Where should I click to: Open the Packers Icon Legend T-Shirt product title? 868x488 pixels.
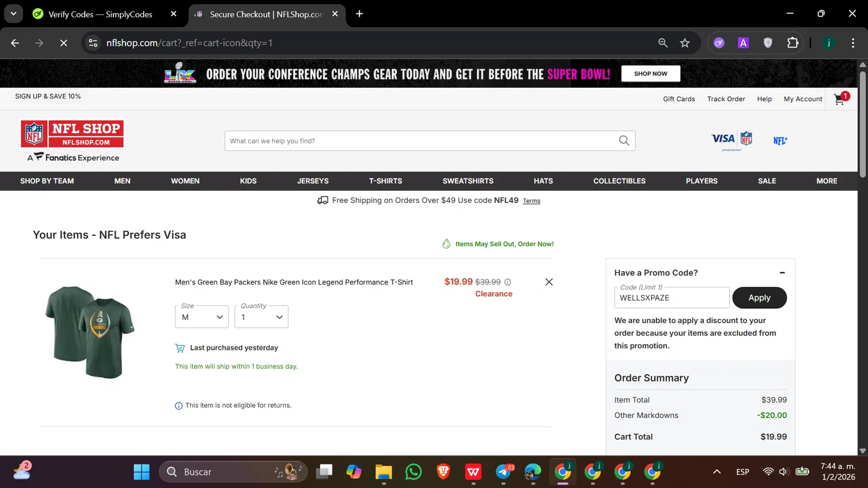(294, 282)
